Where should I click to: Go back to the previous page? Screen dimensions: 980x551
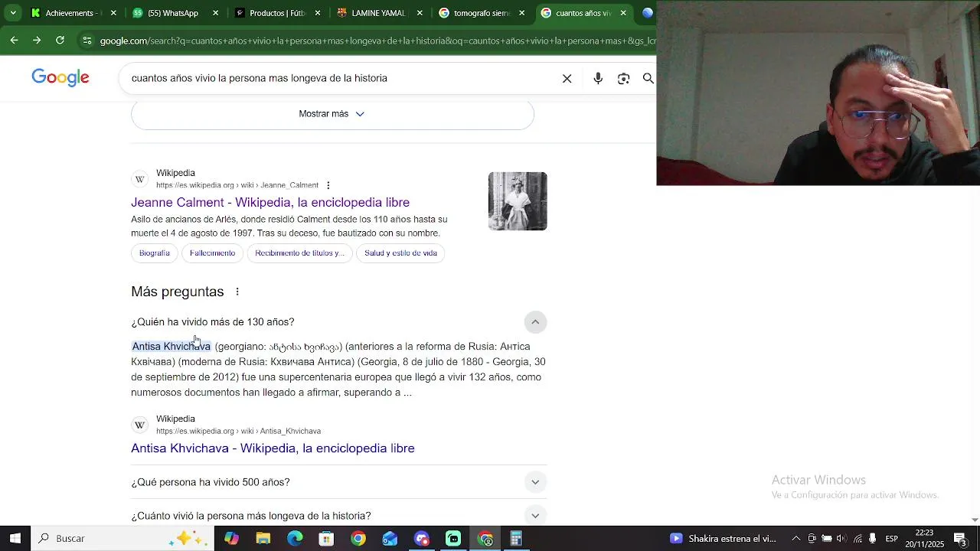pos(14,40)
